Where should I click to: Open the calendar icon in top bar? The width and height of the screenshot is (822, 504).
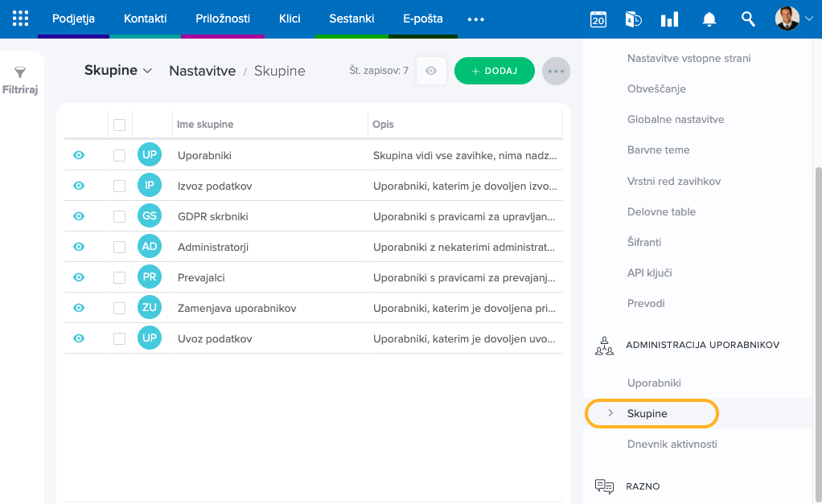coord(598,19)
